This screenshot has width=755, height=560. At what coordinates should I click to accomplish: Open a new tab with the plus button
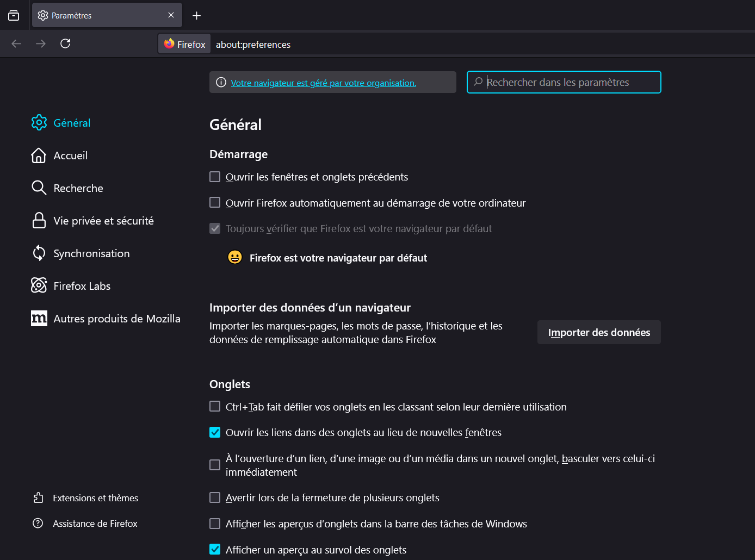coord(197,16)
